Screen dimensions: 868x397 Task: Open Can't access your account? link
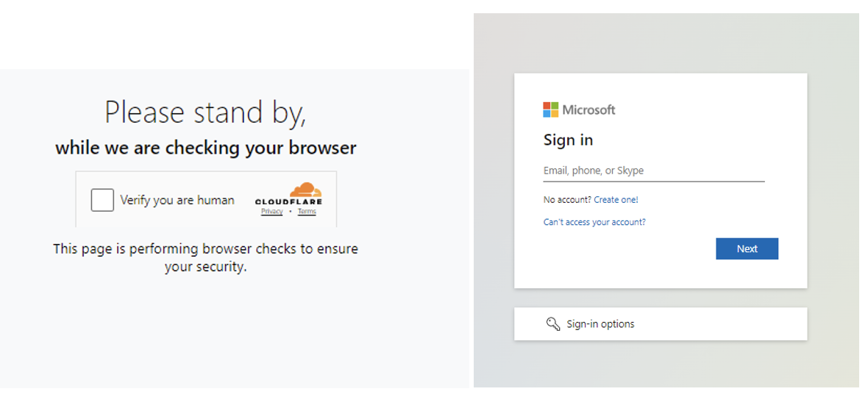594,222
